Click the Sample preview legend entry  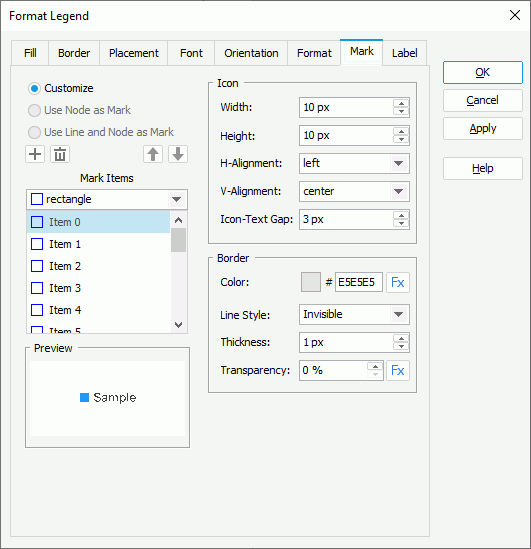[108, 397]
